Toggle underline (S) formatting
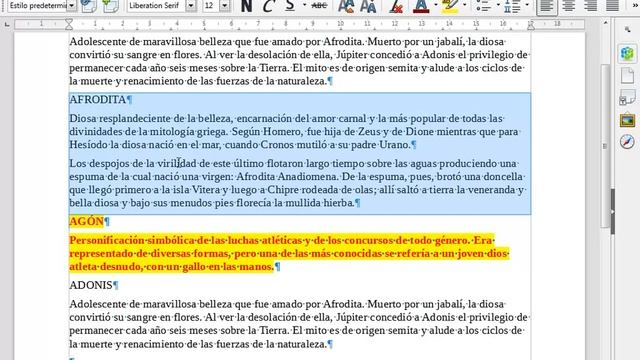The width and height of the screenshot is (640, 360). pos(290,6)
